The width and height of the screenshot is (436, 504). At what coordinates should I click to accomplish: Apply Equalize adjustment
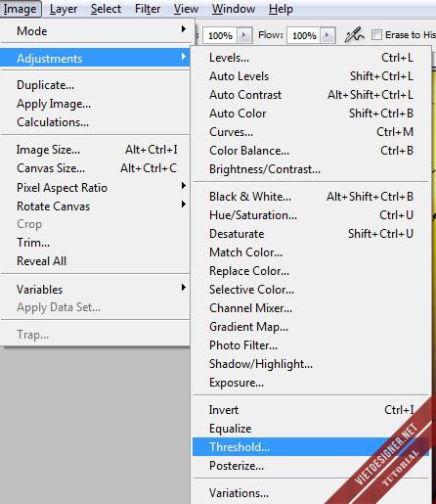(x=311, y=429)
